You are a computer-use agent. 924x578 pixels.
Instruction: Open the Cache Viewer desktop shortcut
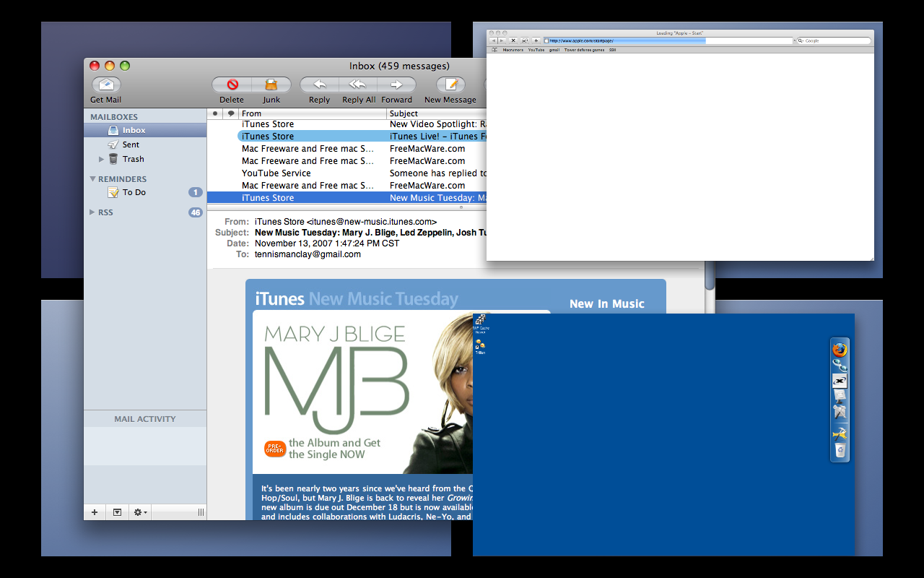(480, 323)
